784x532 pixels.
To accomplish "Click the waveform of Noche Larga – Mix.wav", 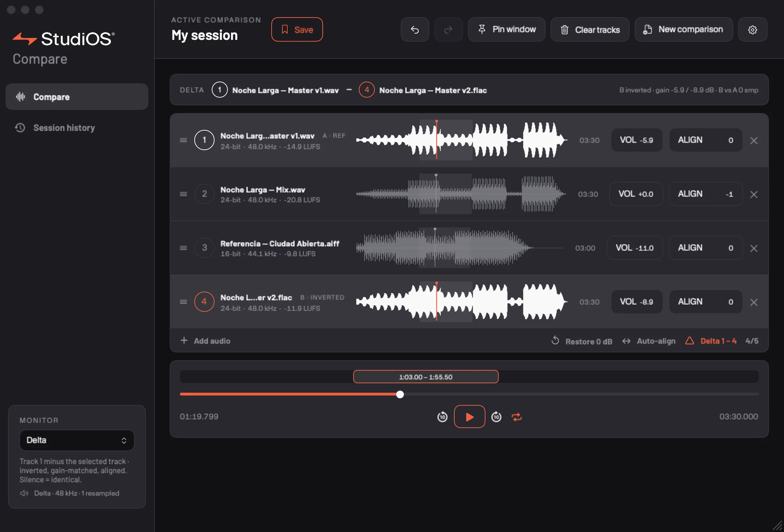I will 461,194.
